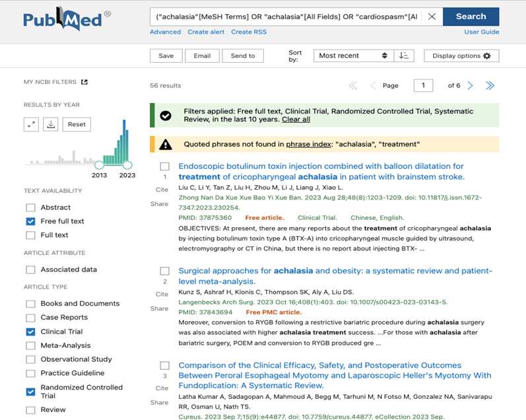Toggle the sort order direction icon
The height and width of the screenshot is (420, 526).
[403, 55]
